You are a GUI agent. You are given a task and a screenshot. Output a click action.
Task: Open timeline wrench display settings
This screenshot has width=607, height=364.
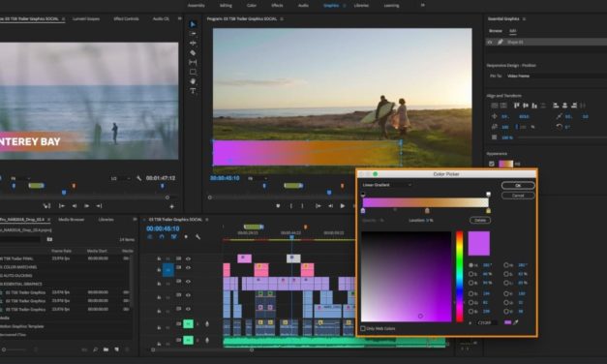tap(197, 236)
